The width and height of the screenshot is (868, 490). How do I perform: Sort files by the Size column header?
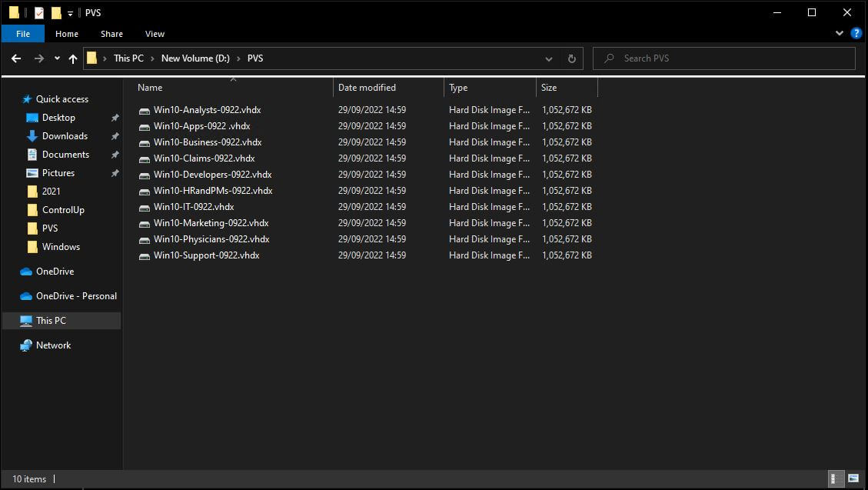coord(548,87)
